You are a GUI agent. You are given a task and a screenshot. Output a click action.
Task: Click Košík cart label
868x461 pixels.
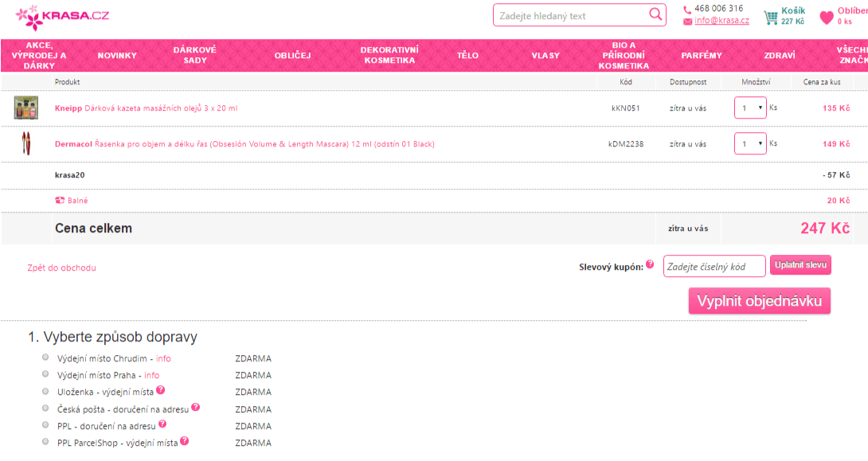pos(793,10)
